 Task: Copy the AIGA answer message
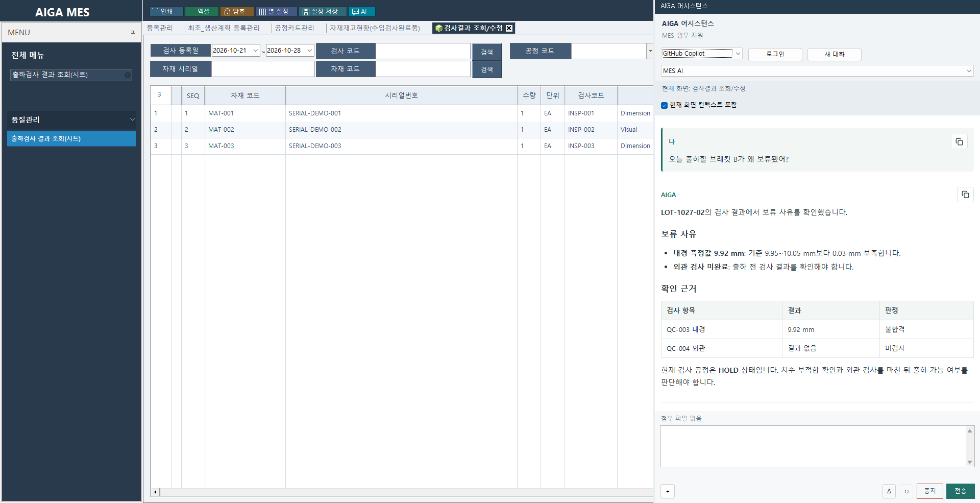pyautogui.click(x=965, y=194)
